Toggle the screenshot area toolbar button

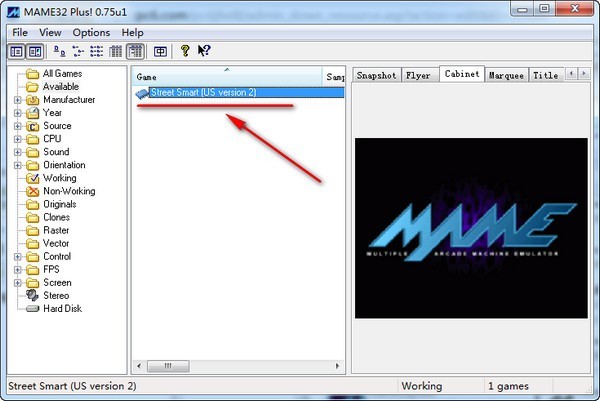35,51
